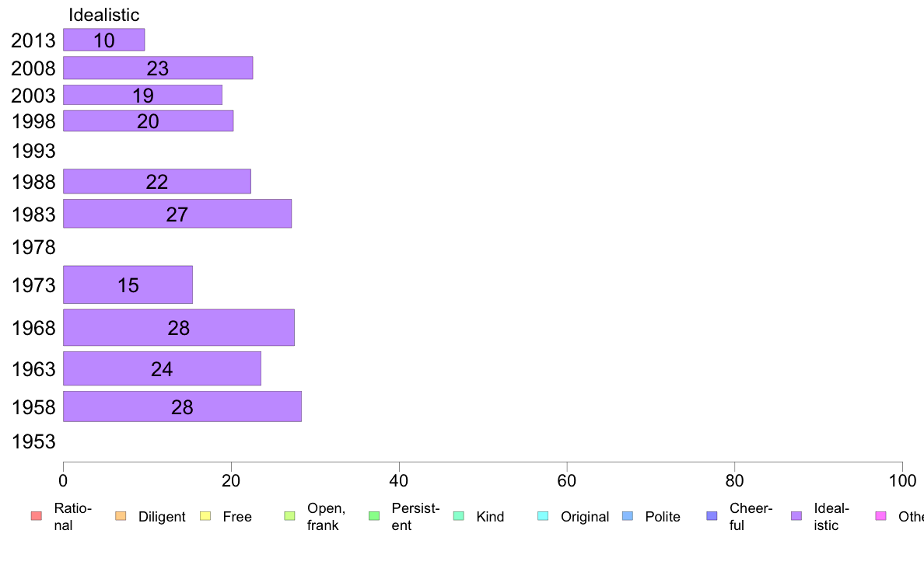Select the Cheerful legend swatch
The image size is (924, 572).
pyautogui.click(x=712, y=516)
